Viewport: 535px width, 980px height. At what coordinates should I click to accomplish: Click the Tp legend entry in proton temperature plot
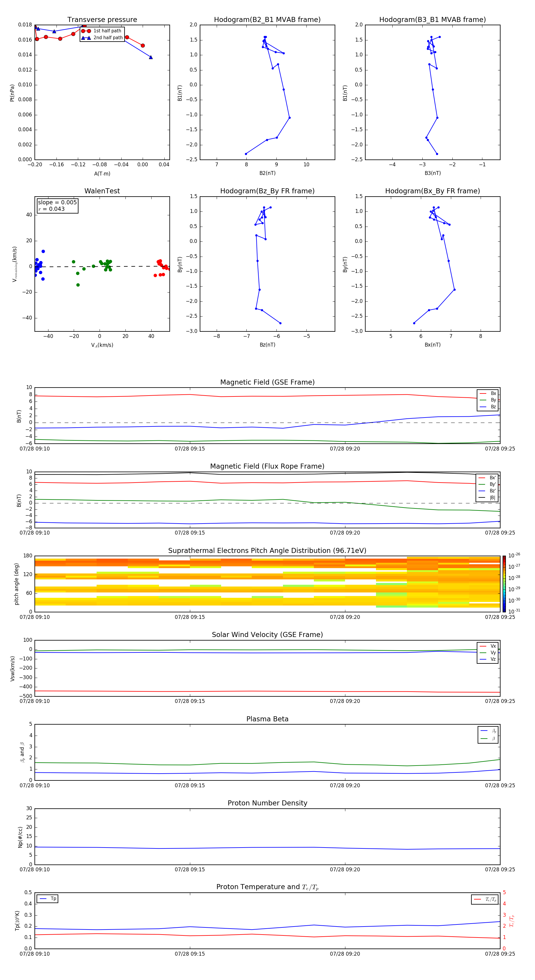[48, 899]
